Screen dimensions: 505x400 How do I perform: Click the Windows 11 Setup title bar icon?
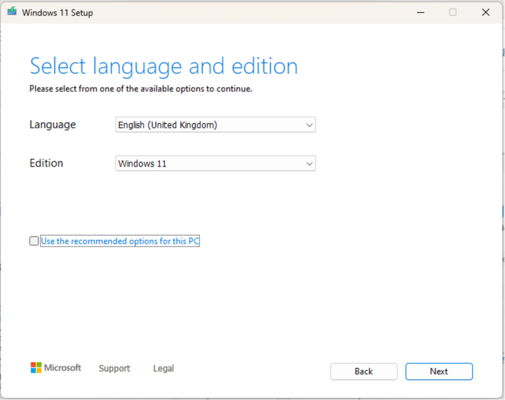coord(12,12)
